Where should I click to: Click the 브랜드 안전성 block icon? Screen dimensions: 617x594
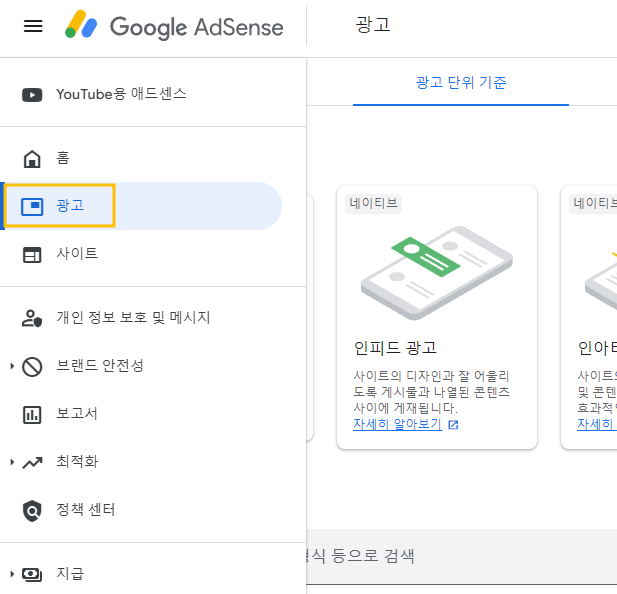point(32,367)
